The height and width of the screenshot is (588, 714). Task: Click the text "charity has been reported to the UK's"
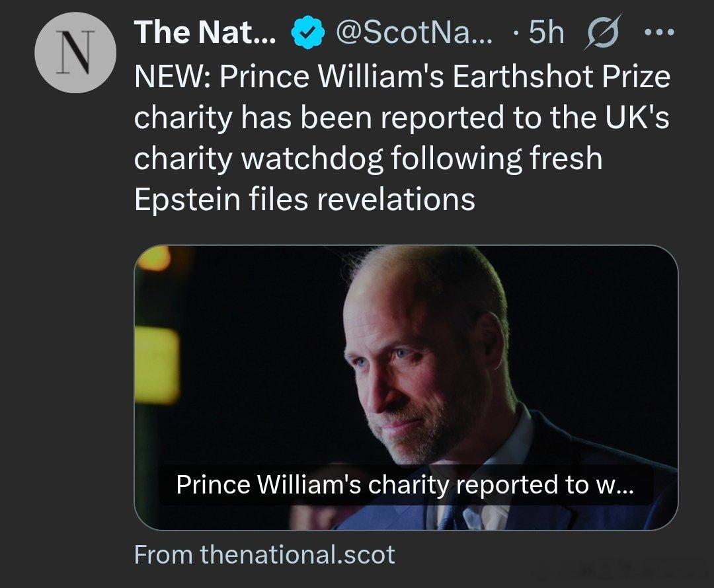click(x=402, y=120)
